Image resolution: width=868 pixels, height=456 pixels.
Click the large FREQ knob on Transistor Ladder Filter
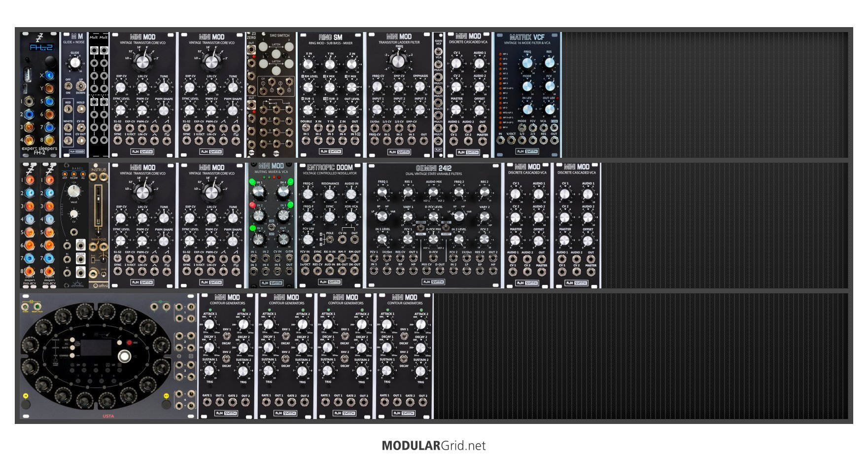click(x=398, y=61)
